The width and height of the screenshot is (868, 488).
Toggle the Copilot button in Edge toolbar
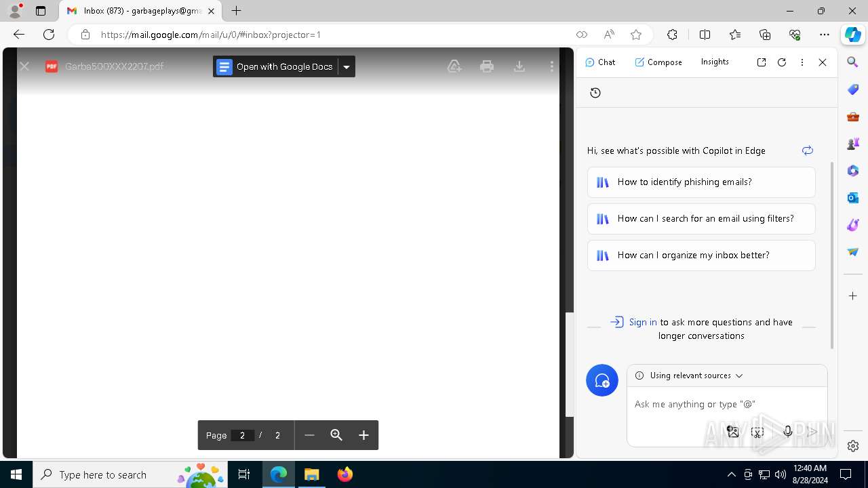pyautogui.click(x=852, y=35)
